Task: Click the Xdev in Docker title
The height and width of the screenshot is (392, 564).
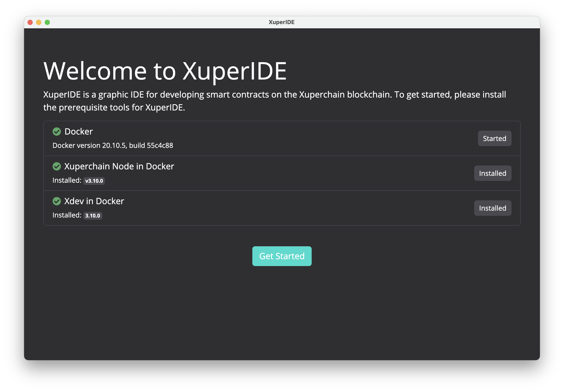Action: 94,201
